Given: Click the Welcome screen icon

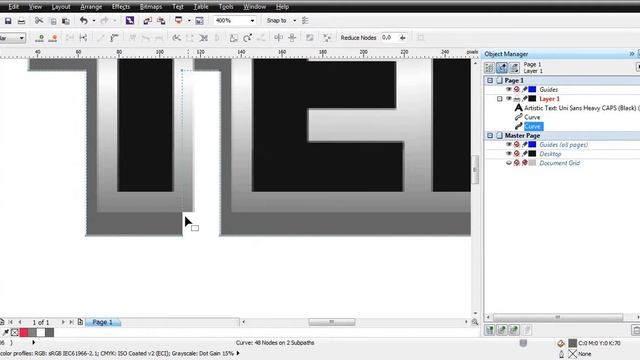Looking at the screenshot, I should coord(199,20).
